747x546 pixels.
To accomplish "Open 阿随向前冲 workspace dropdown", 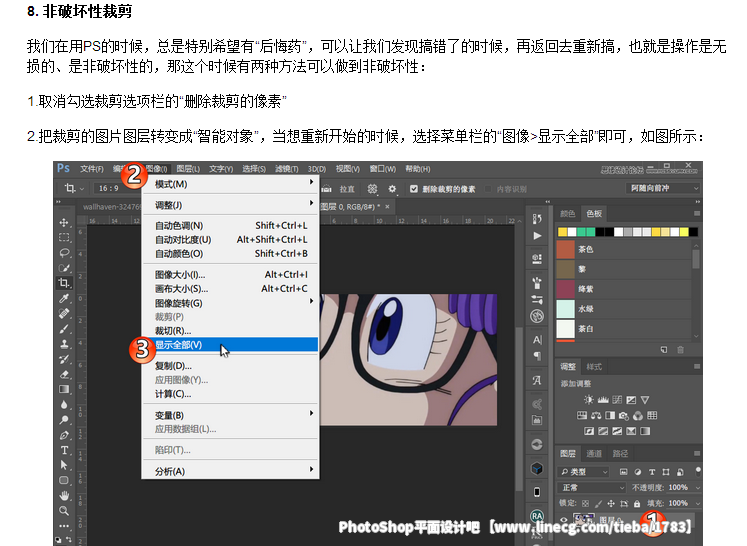I will (663, 188).
